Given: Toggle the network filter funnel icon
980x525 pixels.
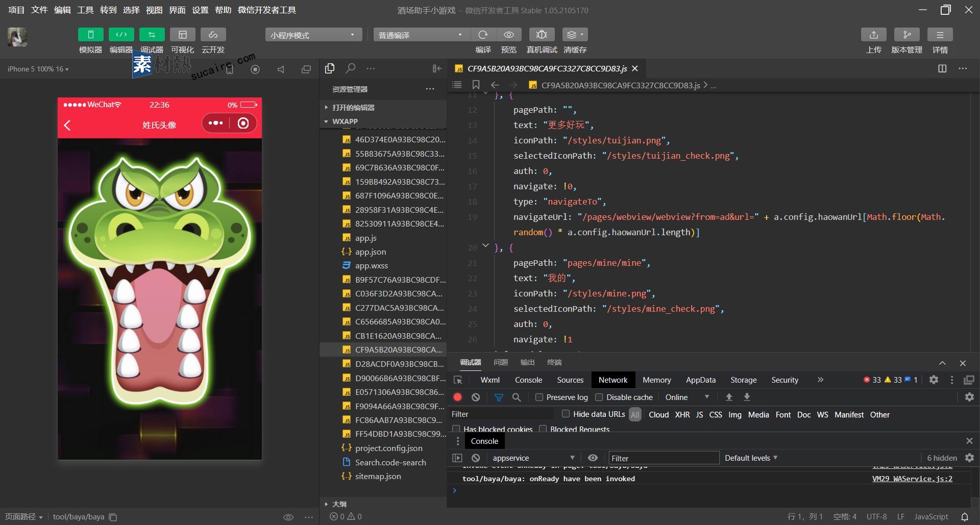Looking at the screenshot, I should point(499,397).
